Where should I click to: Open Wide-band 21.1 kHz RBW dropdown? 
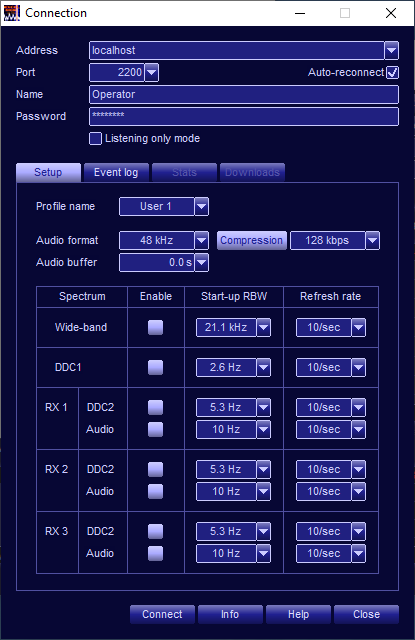[x=264, y=327]
